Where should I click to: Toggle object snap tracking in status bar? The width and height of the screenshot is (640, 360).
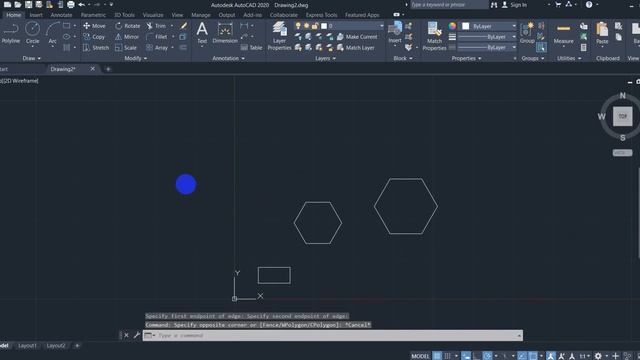point(522,356)
